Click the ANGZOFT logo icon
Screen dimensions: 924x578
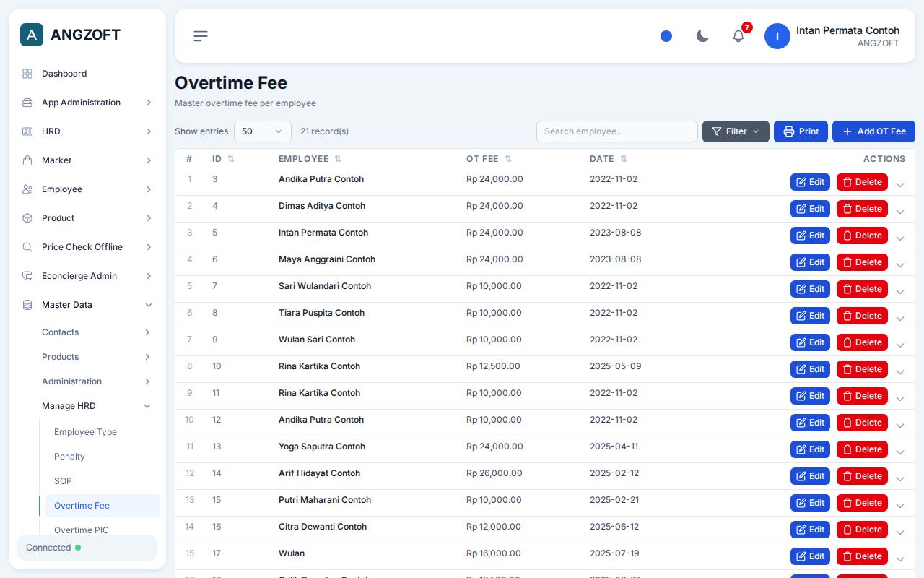(x=32, y=35)
